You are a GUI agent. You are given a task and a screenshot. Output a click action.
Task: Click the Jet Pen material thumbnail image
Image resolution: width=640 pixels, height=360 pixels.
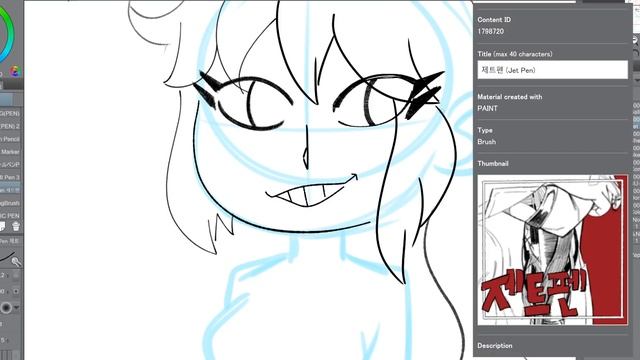(552, 250)
